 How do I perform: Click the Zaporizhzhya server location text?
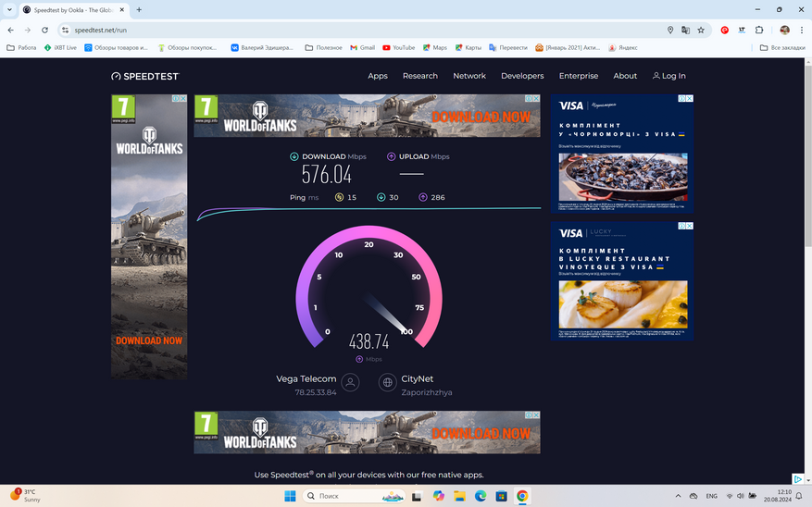(427, 392)
